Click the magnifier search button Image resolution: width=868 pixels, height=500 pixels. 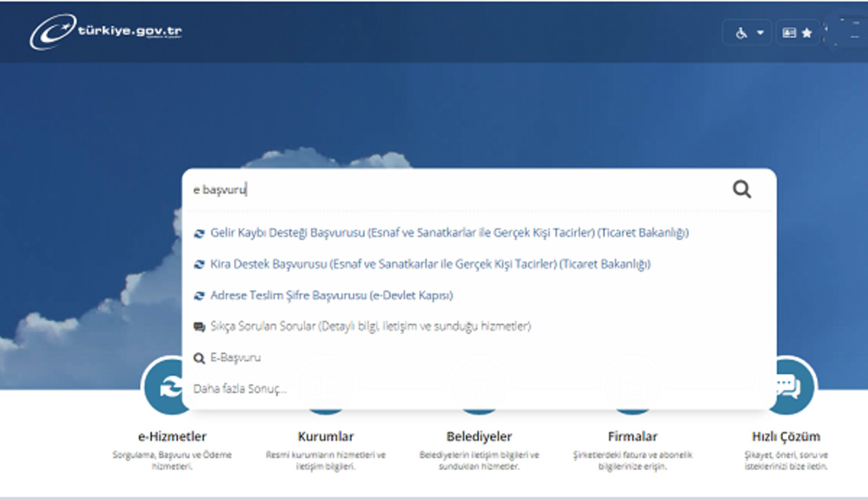pyautogui.click(x=742, y=189)
